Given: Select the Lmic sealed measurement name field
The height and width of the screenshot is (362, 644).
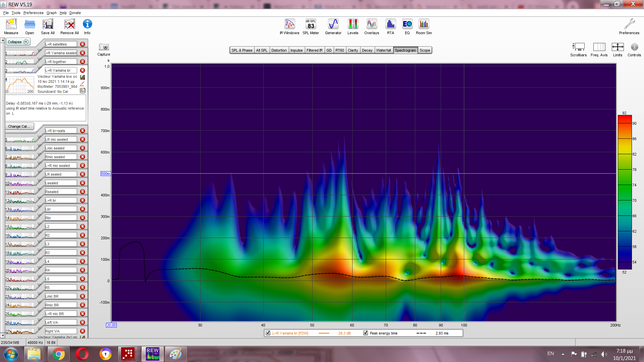Looking at the screenshot, I should [61, 148].
